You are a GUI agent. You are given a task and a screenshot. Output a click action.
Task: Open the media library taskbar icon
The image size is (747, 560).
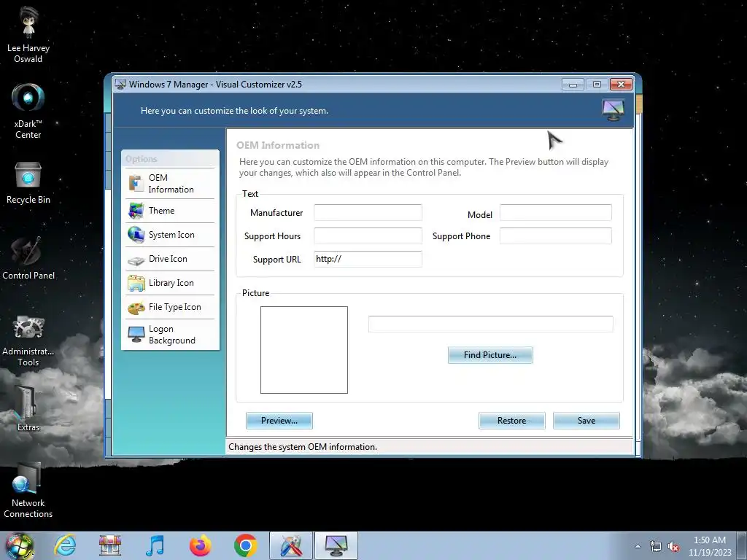tap(110, 545)
